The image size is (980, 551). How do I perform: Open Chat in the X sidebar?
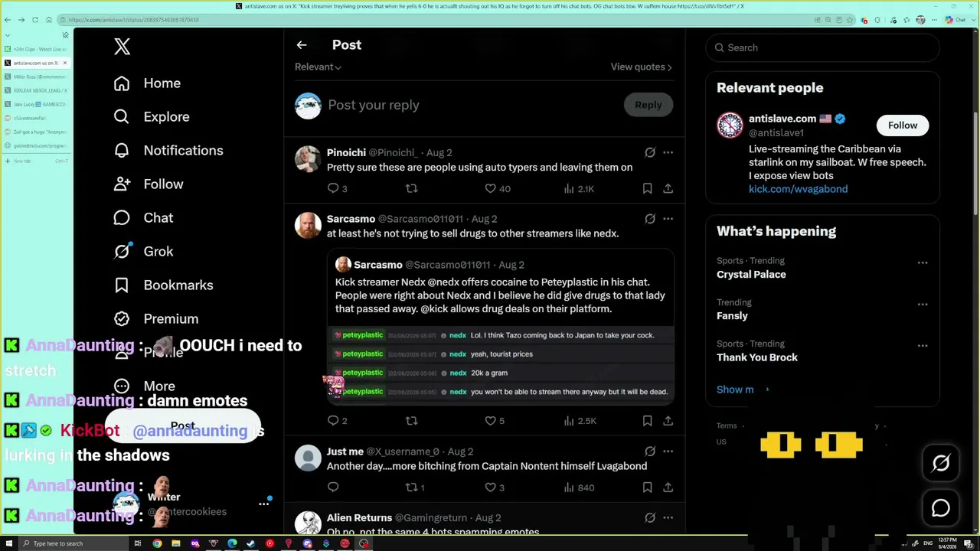(x=143, y=218)
